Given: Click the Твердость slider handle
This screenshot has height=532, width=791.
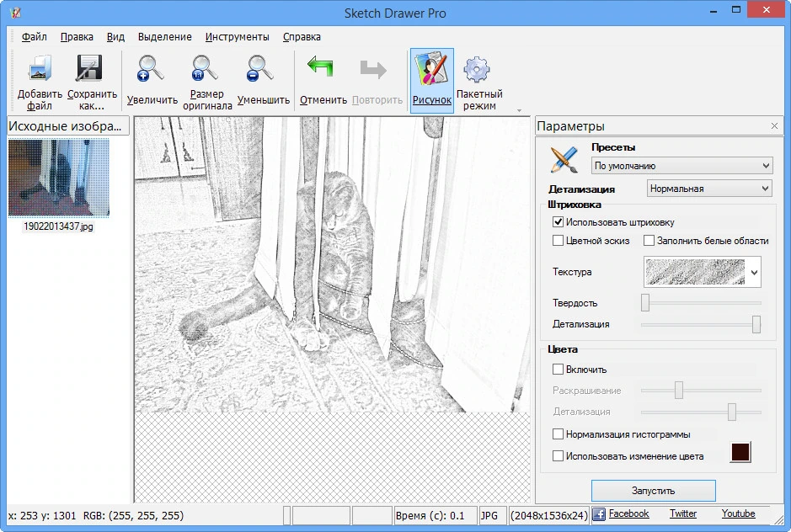Looking at the screenshot, I should click(645, 302).
